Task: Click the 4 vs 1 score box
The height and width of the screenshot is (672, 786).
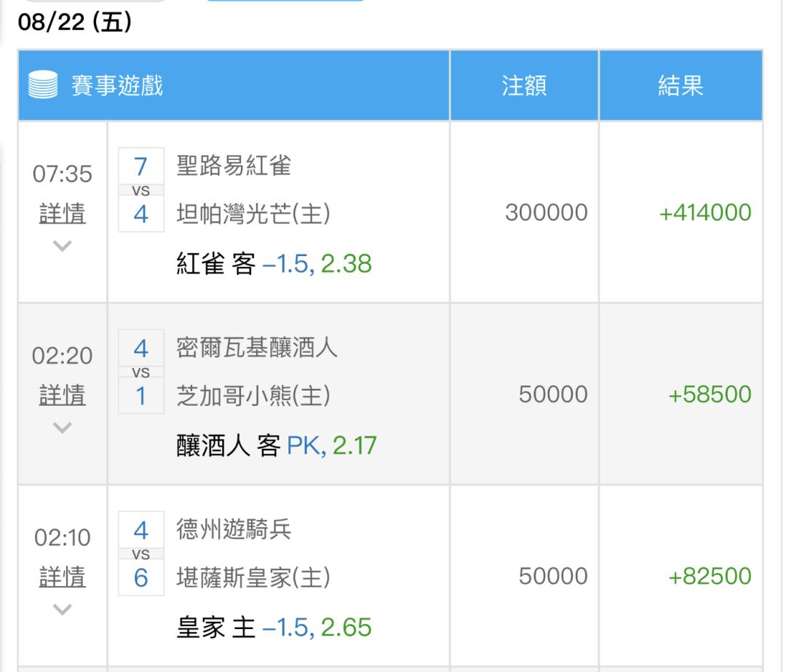Action: point(140,372)
